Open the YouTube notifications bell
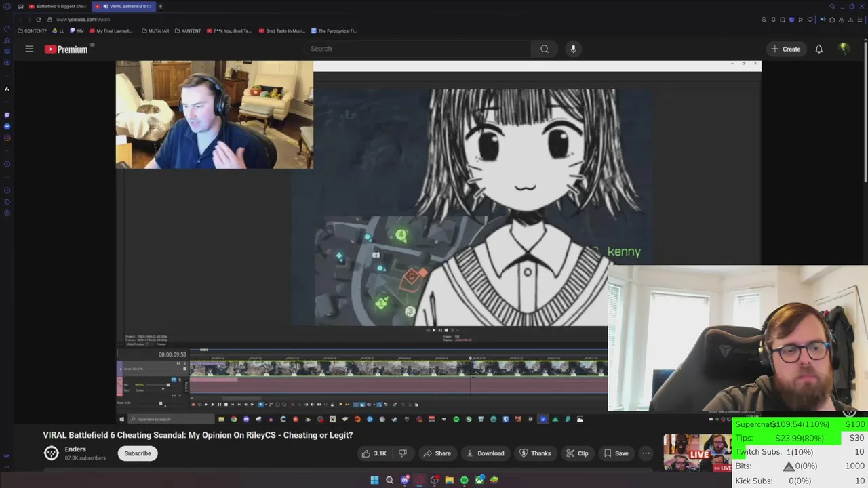Screen dimensions: 868x488 (818, 49)
